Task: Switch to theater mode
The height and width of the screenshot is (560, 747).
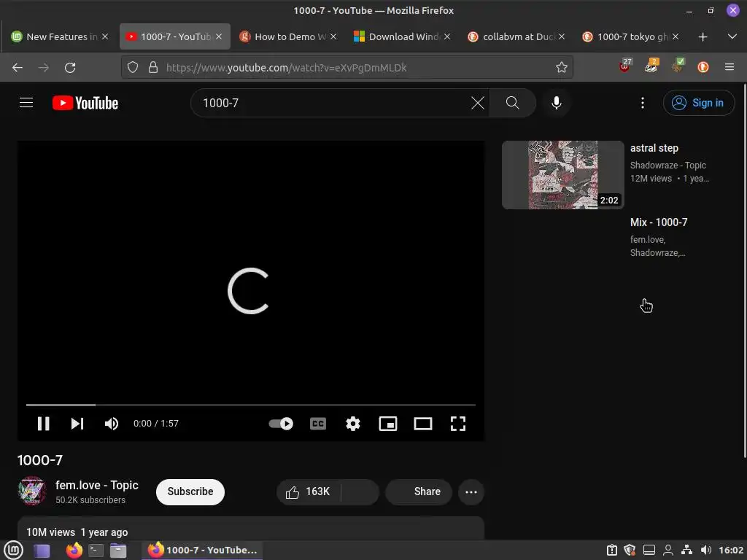Action: pyautogui.click(x=423, y=424)
